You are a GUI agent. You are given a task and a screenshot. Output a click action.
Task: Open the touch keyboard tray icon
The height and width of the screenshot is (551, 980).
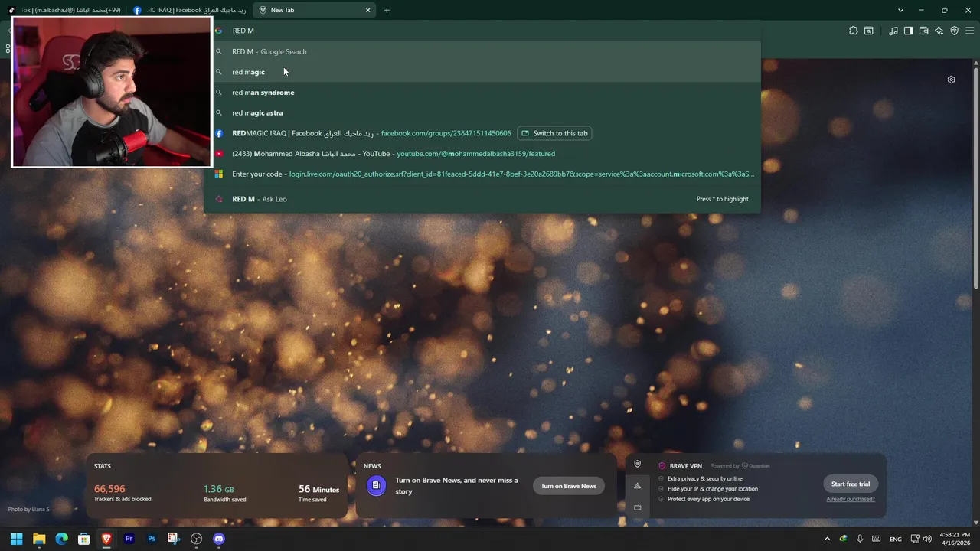point(877,539)
